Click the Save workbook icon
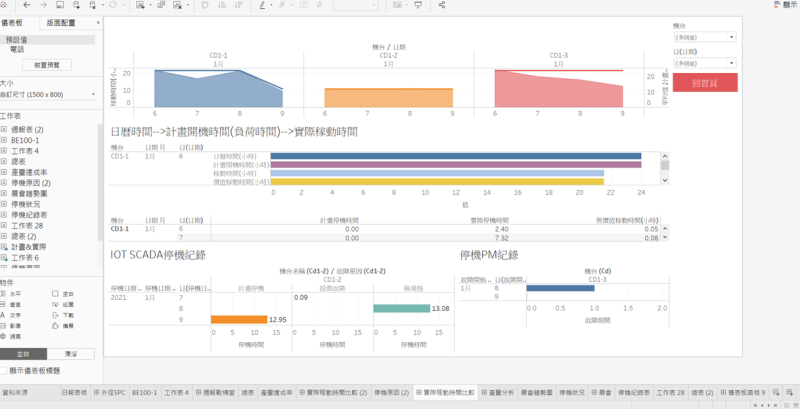 coord(60,5)
